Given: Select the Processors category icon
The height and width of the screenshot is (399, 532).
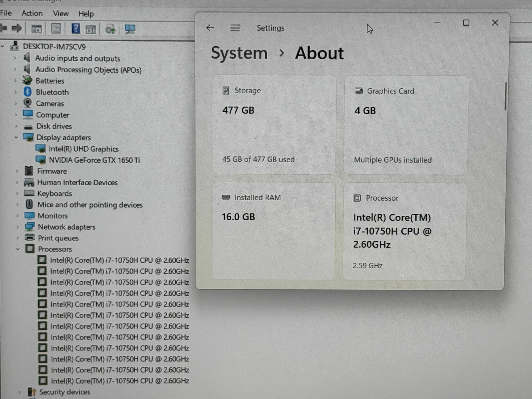Looking at the screenshot, I should pos(30,249).
